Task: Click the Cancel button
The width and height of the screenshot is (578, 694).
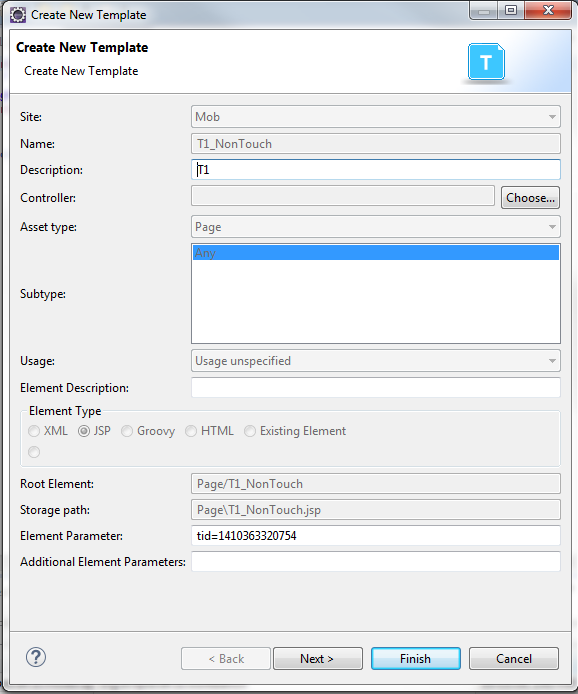Action: [x=514, y=659]
